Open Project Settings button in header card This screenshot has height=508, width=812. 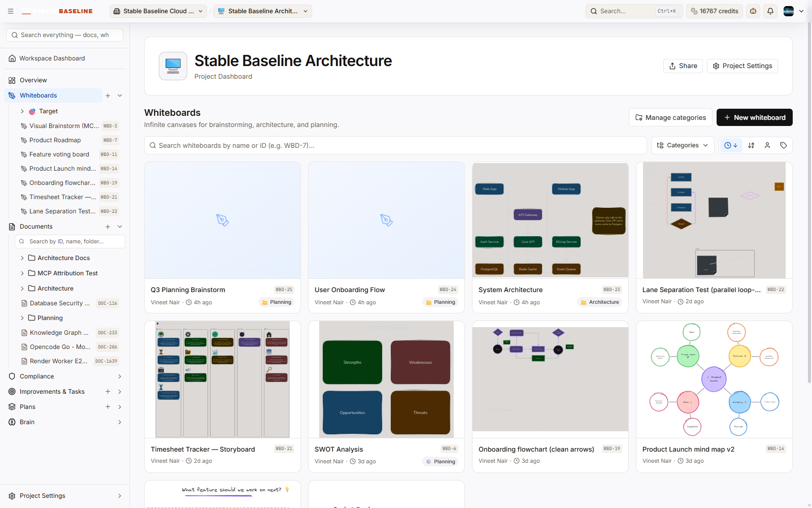pyautogui.click(x=742, y=66)
